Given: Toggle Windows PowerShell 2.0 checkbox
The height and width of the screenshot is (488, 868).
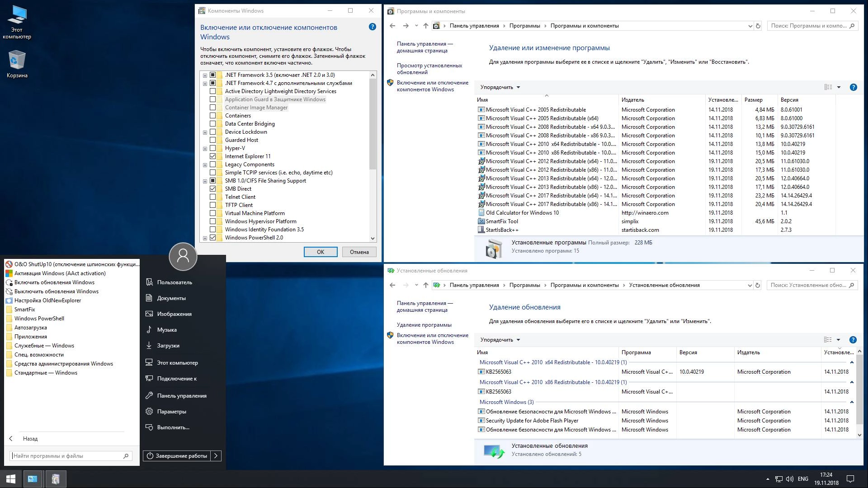Looking at the screenshot, I should point(212,238).
